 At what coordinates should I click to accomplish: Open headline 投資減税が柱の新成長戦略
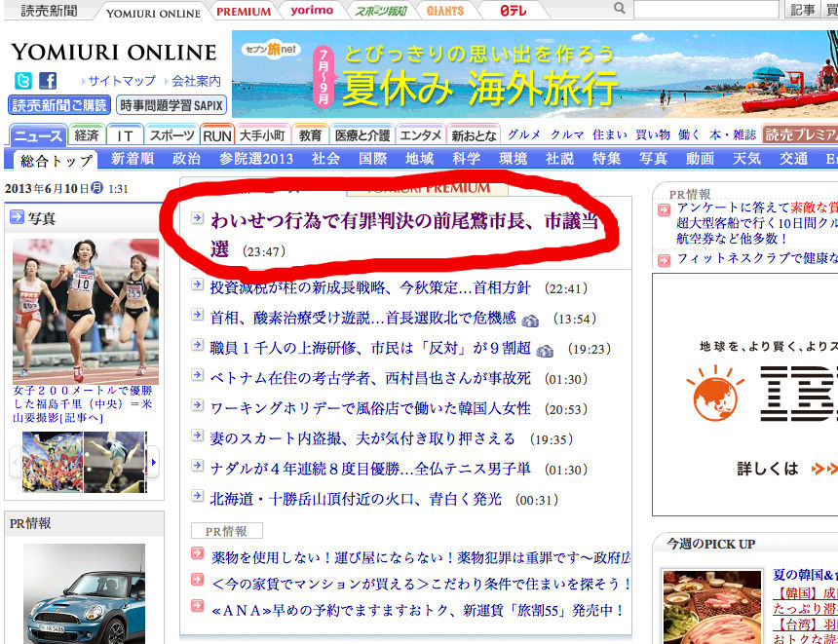pos(370,288)
